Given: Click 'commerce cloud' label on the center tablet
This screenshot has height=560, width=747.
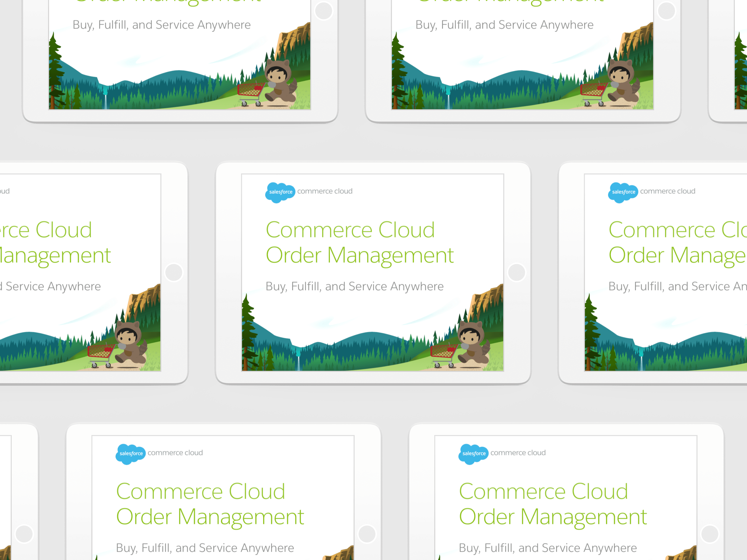Looking at the screenshot, I should tap(324, 191).
